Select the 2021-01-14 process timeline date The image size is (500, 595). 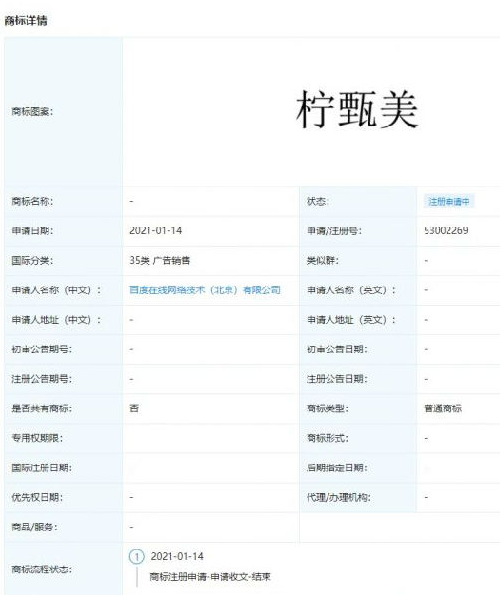[x=177, y=556]
